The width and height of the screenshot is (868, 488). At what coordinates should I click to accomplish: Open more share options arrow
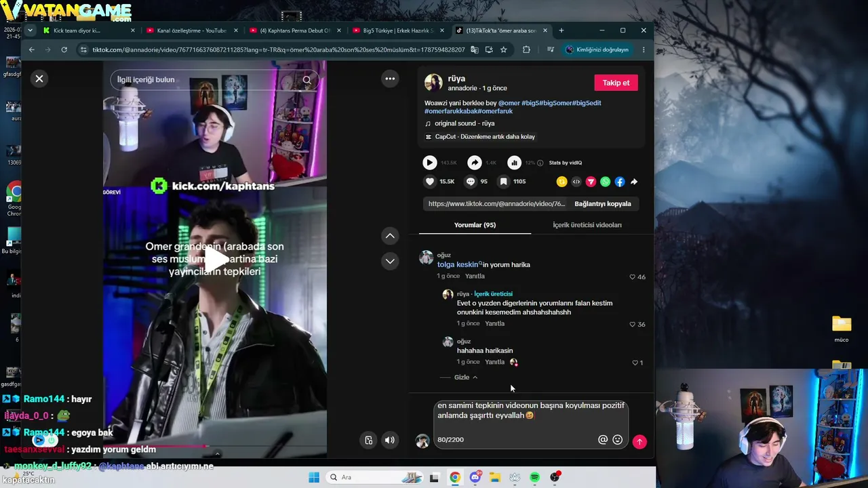click(634, 182)
